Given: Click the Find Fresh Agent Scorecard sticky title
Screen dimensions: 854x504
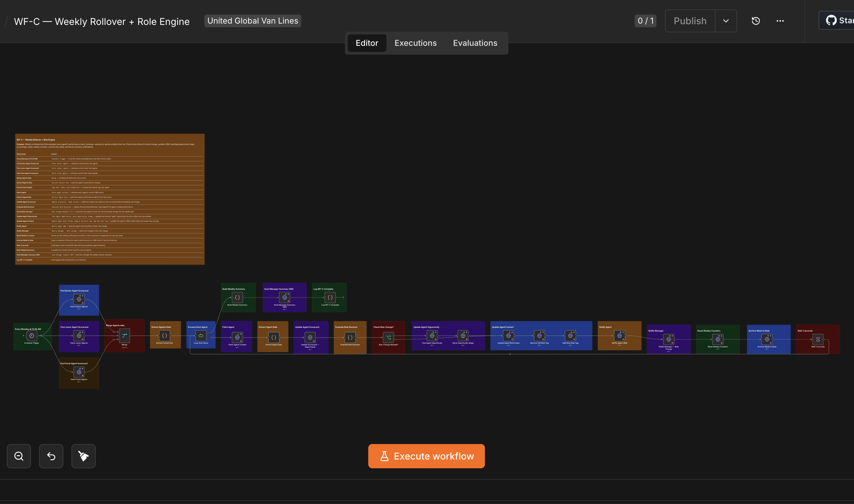Looking at the screenshot, I should pos(74,364).
